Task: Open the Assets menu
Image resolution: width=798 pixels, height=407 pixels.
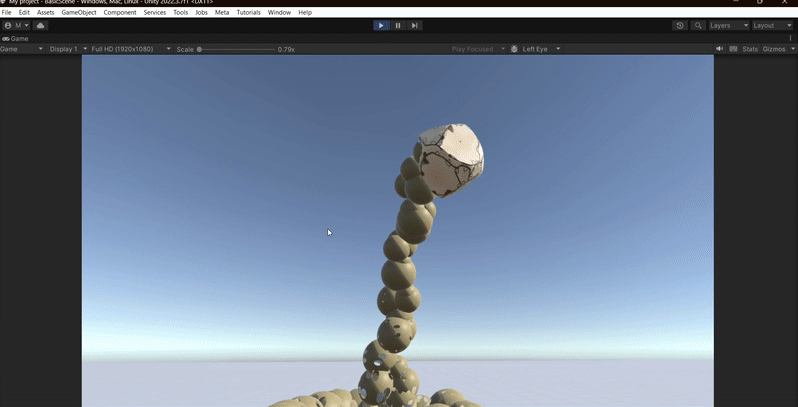Action: pos(45,12)
